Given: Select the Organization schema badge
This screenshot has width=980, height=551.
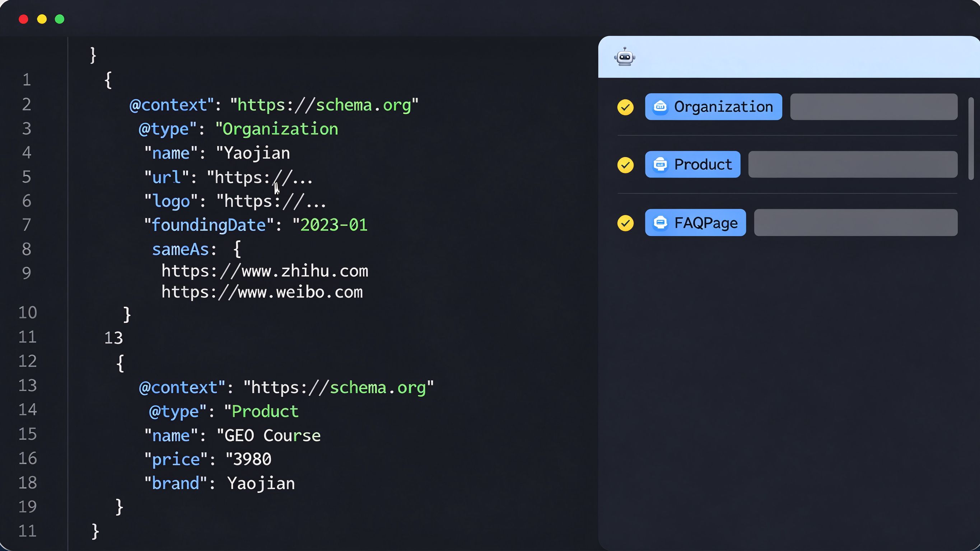Looking at the screenshot, I should click(x=713, y=107).
